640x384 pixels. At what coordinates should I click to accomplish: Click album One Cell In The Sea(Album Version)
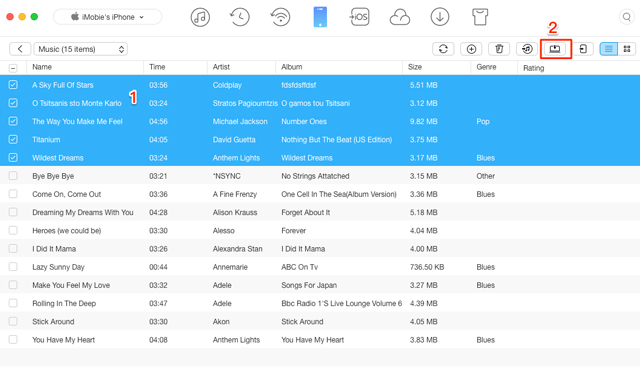(339, 194)
